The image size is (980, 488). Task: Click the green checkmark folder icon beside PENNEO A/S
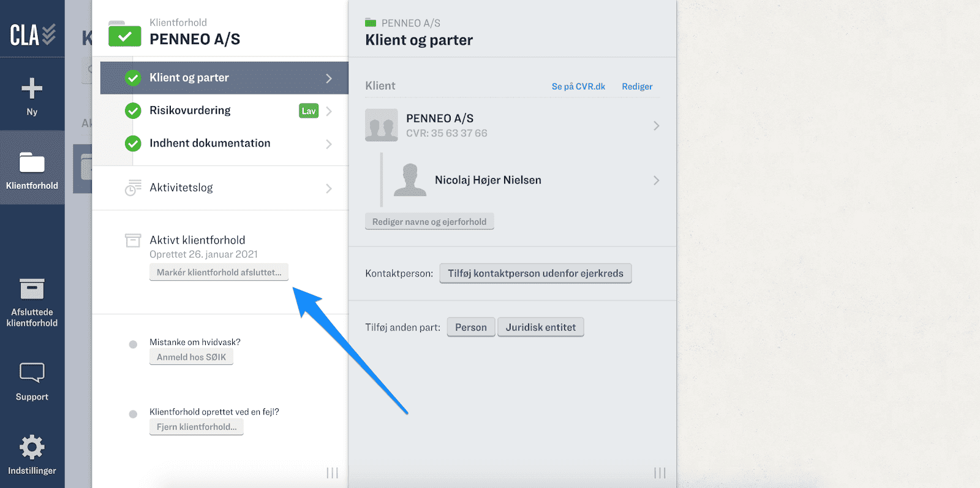tap(124, 34)
